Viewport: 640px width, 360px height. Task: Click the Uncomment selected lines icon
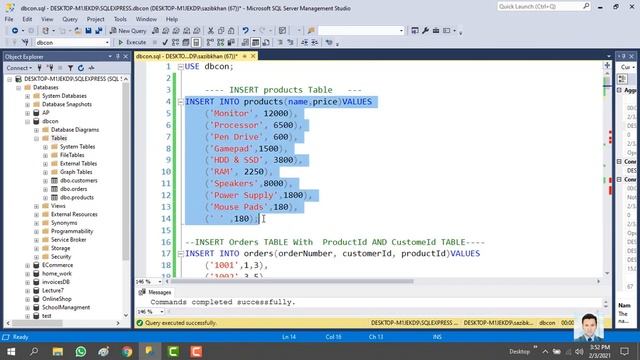[290, 42]
